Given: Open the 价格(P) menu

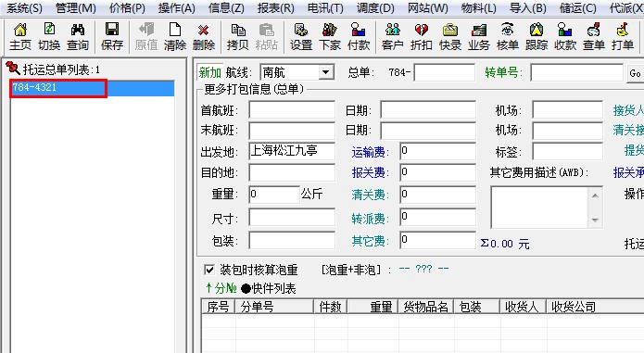Looking at the screenshot, I should click(x=127, y=7).
